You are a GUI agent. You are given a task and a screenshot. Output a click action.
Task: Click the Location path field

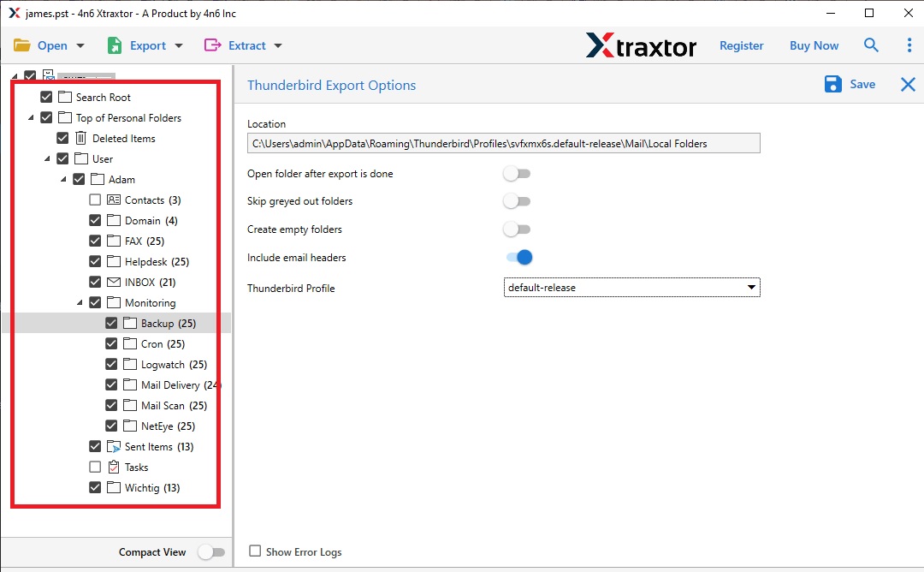pyautogui.click(x=503, y=143)
